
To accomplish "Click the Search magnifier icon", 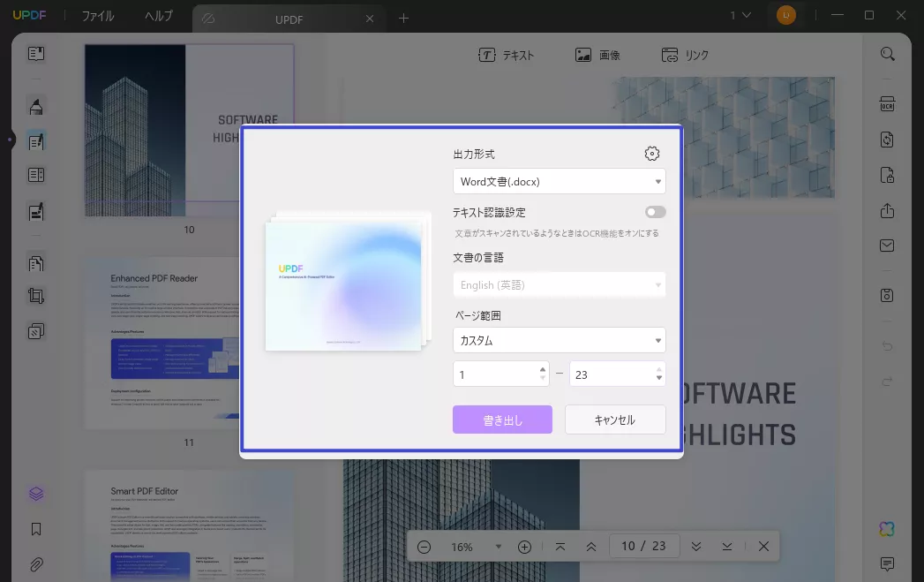I will click(888, 54).
